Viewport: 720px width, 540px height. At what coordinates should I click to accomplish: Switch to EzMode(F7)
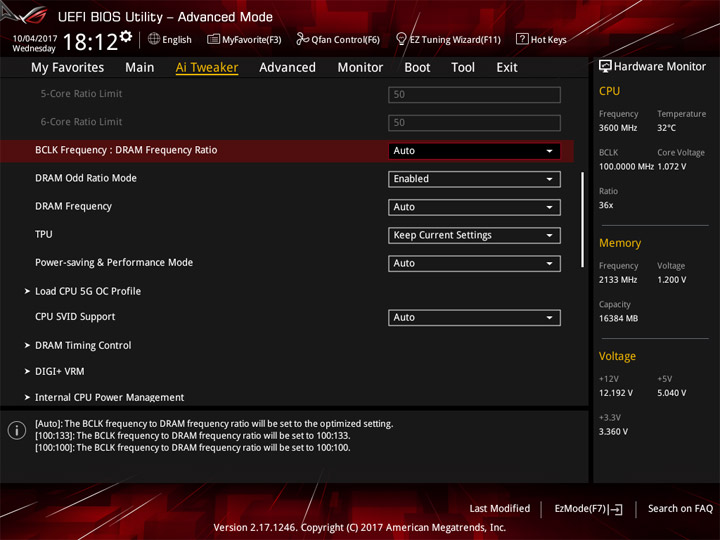pyautogui.click(x=580, y=509)
